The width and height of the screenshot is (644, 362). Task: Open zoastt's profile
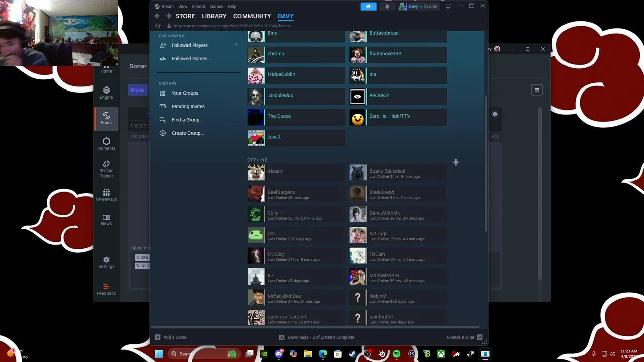[296, 138]
